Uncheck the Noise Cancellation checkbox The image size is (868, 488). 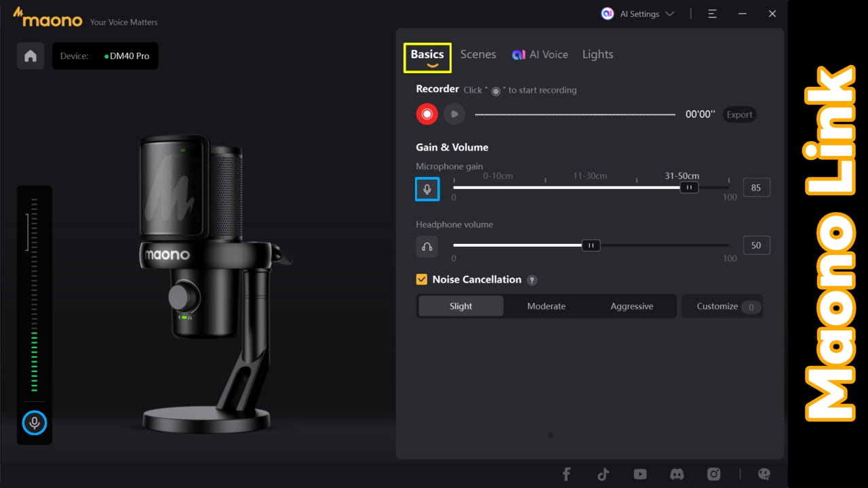422,279
